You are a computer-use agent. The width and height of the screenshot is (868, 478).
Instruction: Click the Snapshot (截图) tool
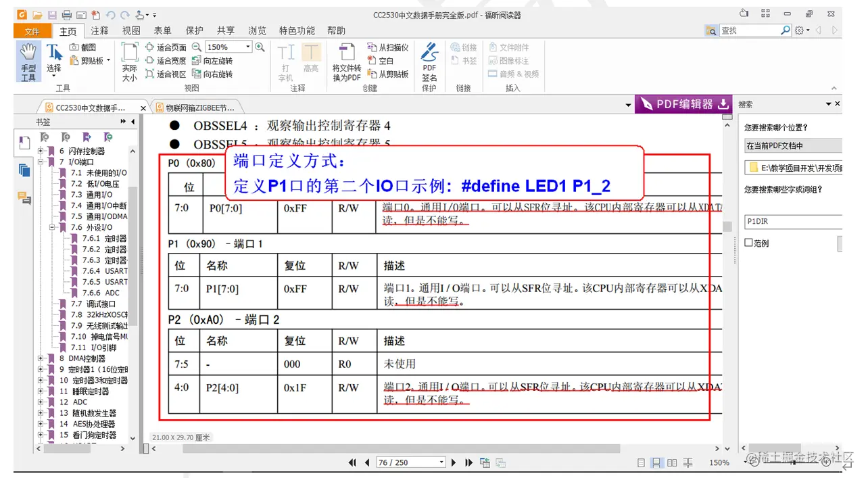[x=83, y=47]
